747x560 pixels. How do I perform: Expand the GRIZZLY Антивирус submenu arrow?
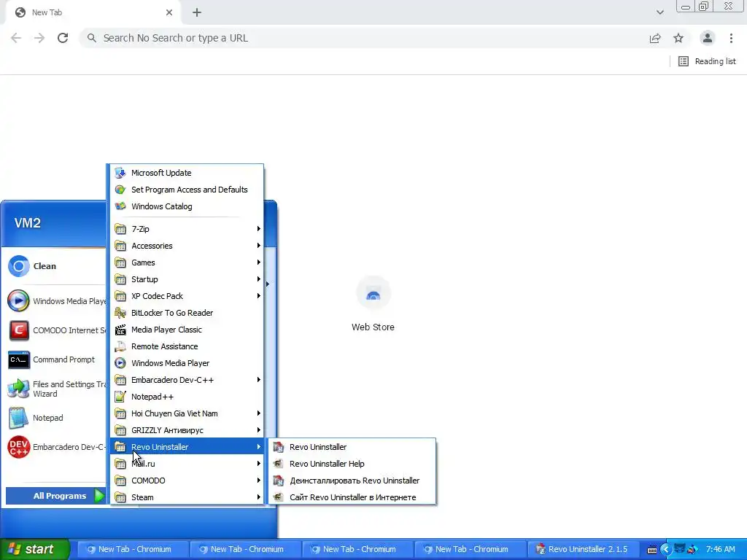click(x=259, y=430)
